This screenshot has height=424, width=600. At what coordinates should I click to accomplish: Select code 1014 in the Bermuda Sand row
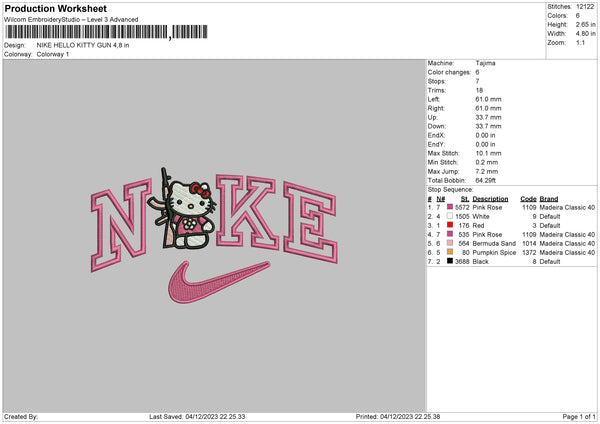529,243
